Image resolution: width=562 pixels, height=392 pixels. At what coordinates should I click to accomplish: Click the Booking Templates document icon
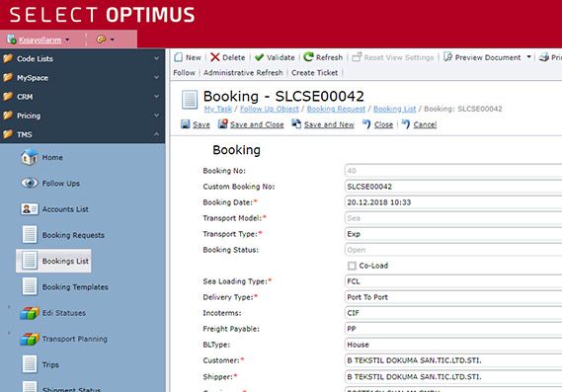(x=30, y=286)
